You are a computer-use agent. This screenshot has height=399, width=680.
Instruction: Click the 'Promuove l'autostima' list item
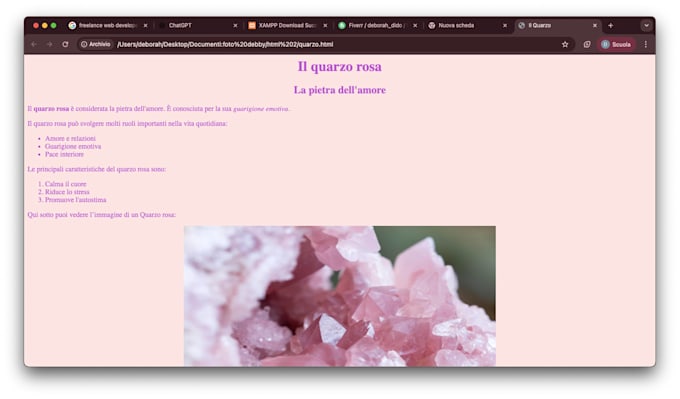coord(75,200)
